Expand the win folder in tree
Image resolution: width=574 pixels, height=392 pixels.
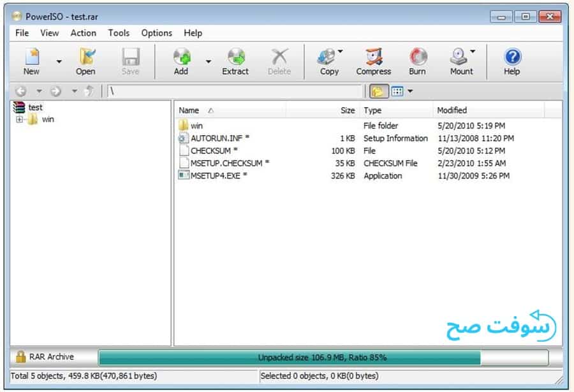pyautogui.click(x=19, y=119)
